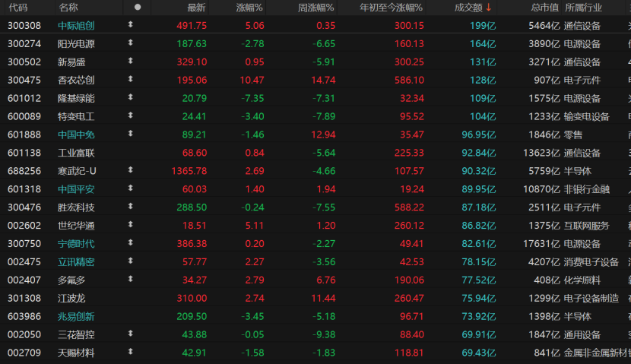Click the up-down marker icon in 多氟多 row
The height and width of the screenshot is (364, 631).
click(131, 279)
